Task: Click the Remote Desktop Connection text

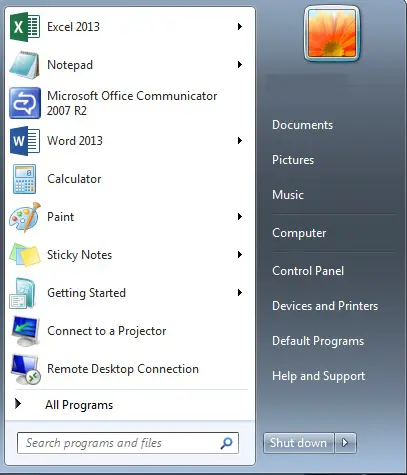Action: pyautogui.click(x=123, y=369)
